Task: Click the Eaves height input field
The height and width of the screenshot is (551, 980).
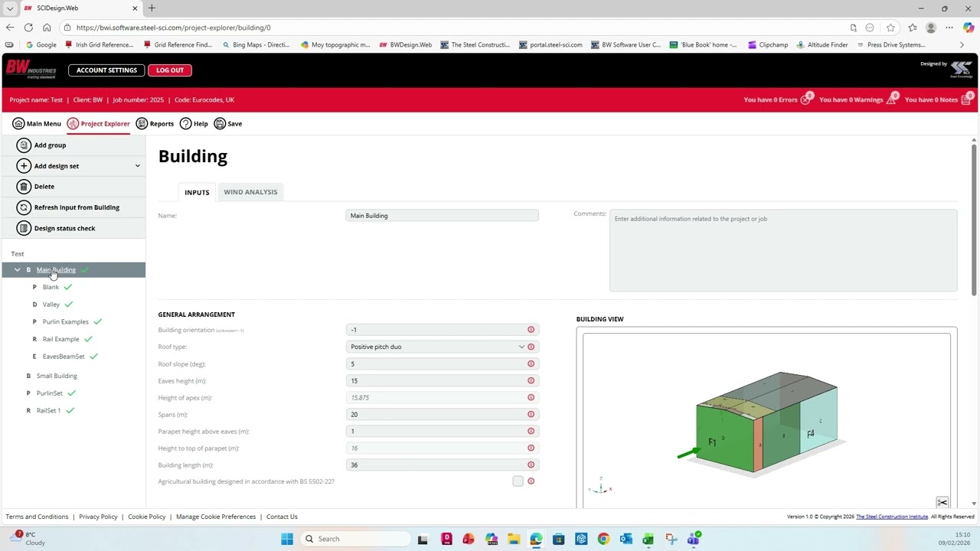Action: tap(442, 380)
